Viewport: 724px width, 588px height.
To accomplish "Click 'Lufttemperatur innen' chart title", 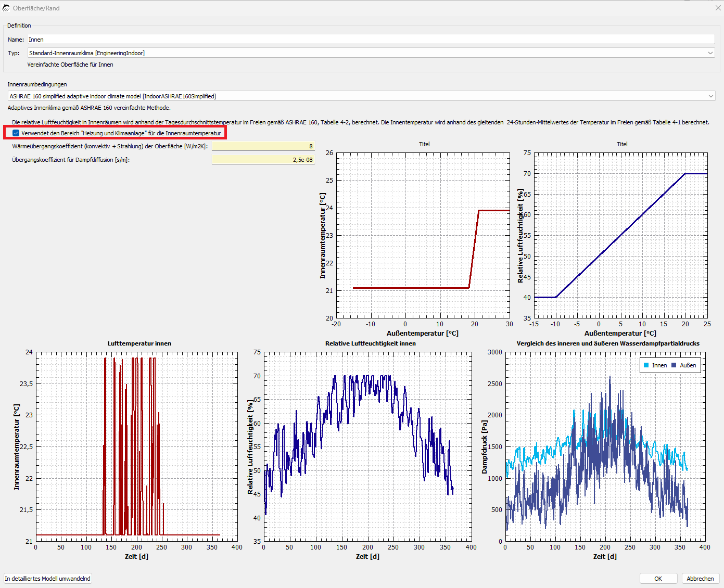I will tap(139, 343).
